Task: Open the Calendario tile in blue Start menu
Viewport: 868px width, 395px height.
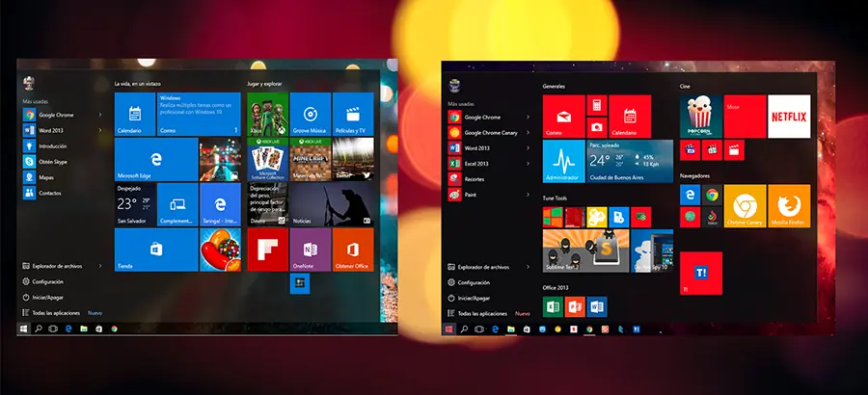Action: [134, 114]
